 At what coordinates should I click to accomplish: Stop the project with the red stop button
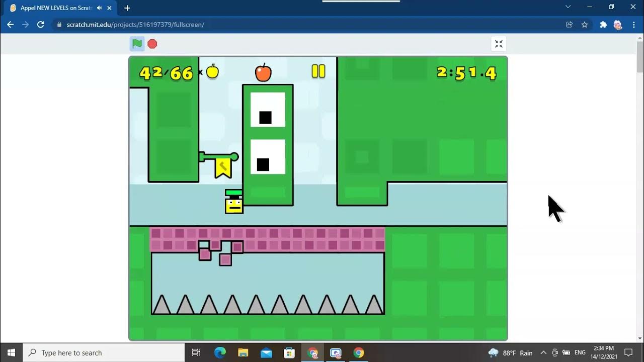pyautogui.click(x=152, y=44)
